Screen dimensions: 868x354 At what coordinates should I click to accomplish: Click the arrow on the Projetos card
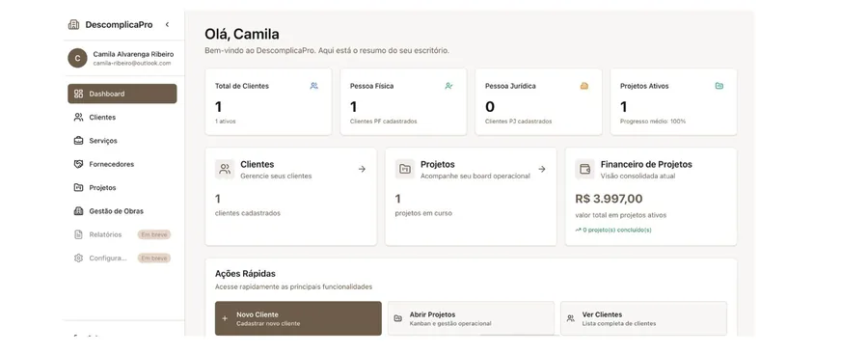pyautogui.click(x=542, y=169)
